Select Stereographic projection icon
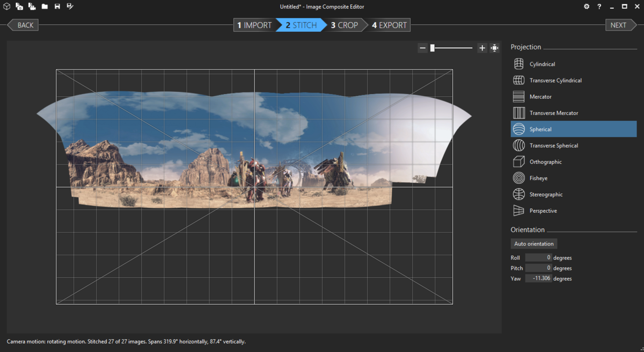644x352 pixels. click(518, 194)
